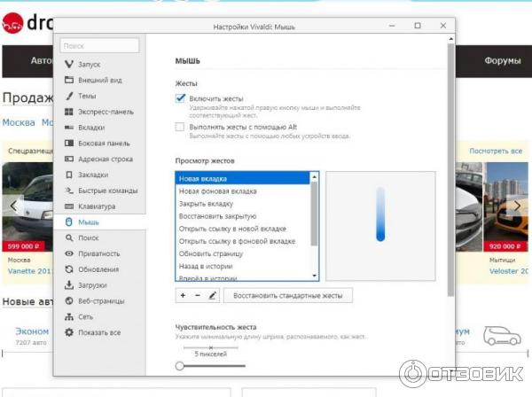Click the Темы brush icon
The height and width of the screenshot is (397, 532).
point(69,96)
